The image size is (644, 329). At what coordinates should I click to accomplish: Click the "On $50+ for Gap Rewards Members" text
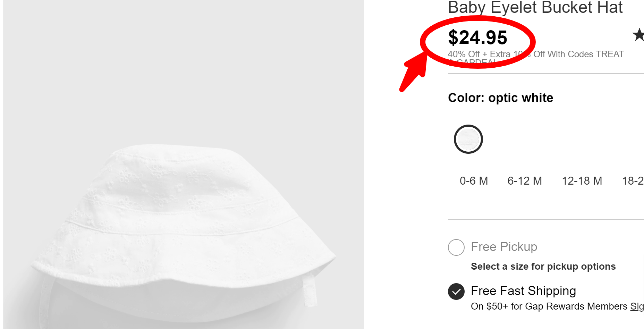coord(549,306)
